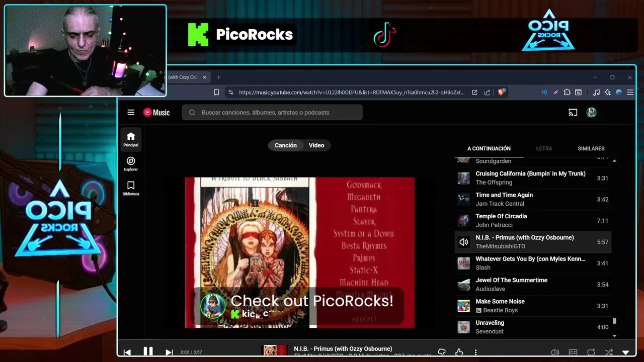Open the player bar more-options menu
Viewport: 644px width, 362px height.
point(475,352)
